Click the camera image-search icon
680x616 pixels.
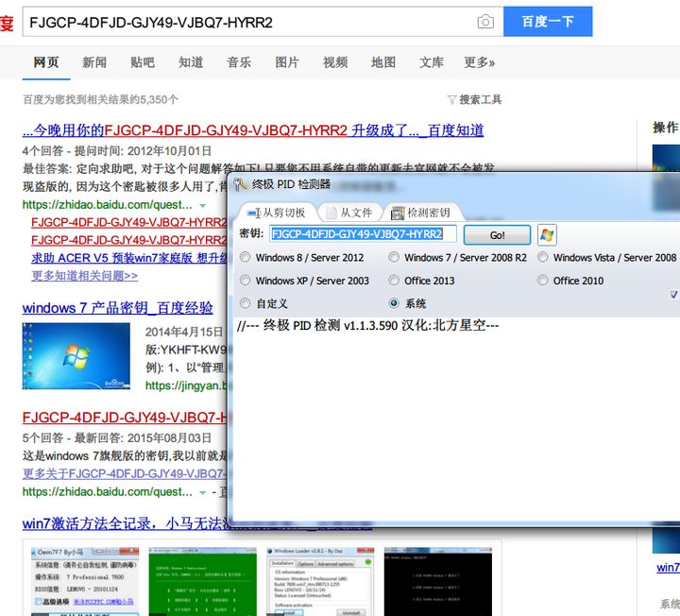pyautogui.click(x=485, y=22)
